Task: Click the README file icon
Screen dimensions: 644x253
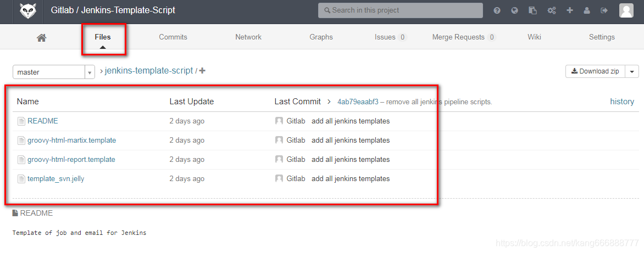Action: point(21,121)
